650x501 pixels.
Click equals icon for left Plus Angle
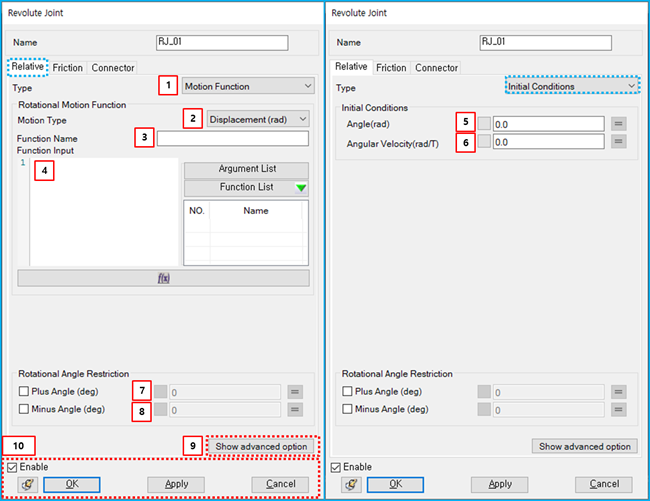[x=295, y=392]
